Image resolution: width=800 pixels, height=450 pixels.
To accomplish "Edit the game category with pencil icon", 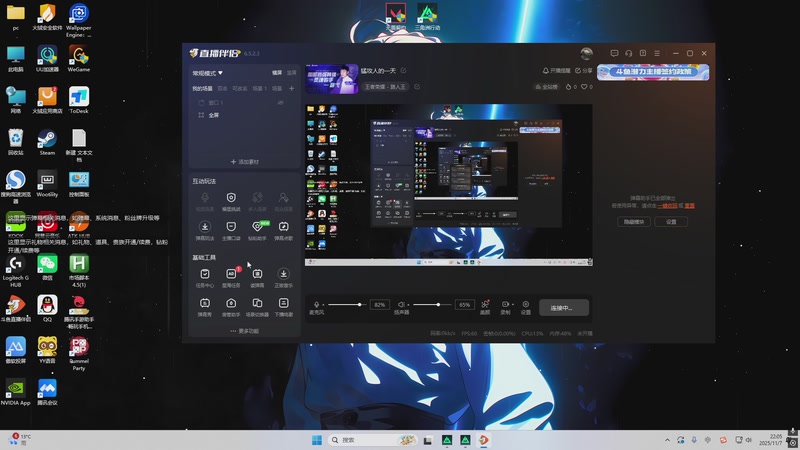I will coord(417,87).
